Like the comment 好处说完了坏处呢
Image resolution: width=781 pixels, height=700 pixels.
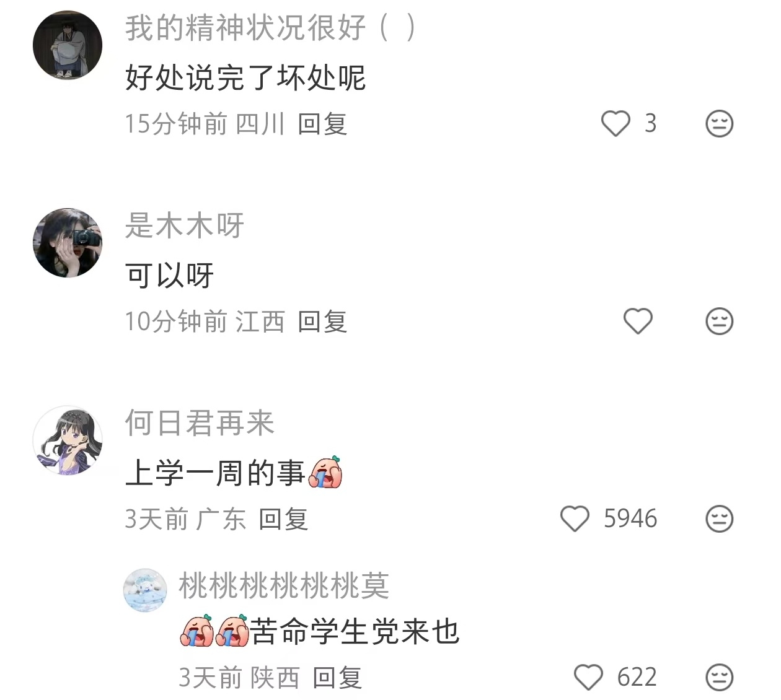click(x=616, y=123)
